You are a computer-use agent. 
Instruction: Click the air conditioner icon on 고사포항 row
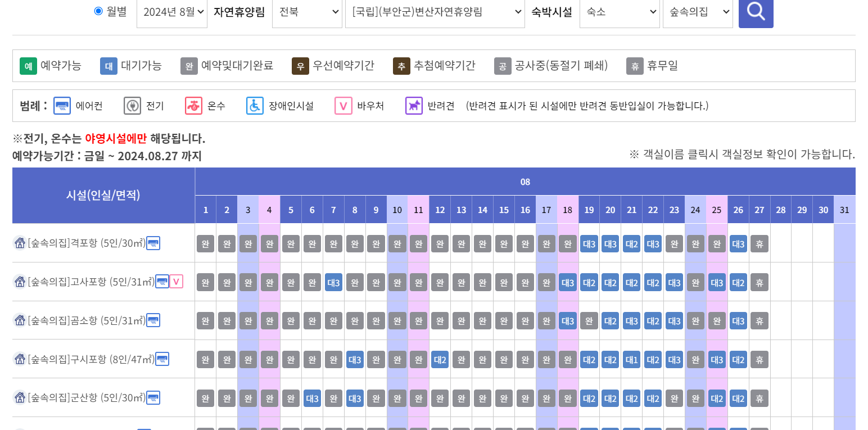coord(162,282)
